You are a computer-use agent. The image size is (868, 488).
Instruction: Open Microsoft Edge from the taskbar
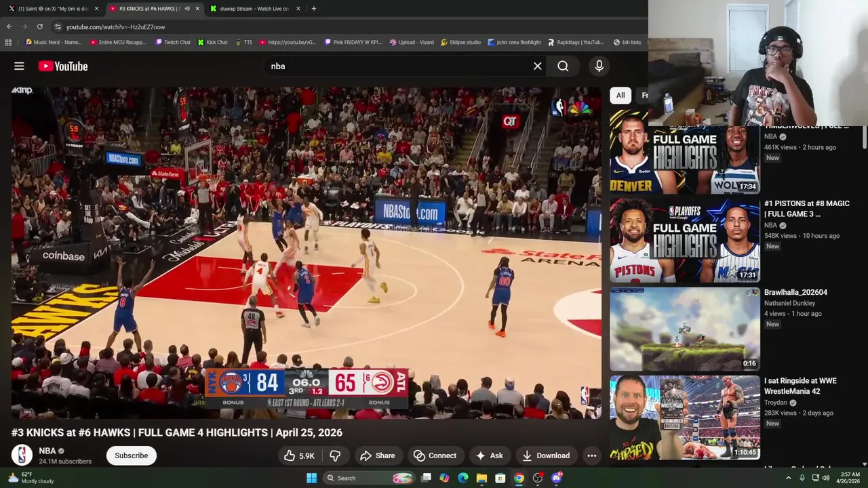pos(462,478)
